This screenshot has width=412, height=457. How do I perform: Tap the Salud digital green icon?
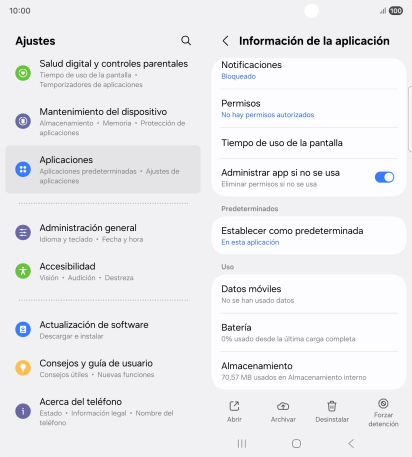pyautogui.click(x=23, y=73)
